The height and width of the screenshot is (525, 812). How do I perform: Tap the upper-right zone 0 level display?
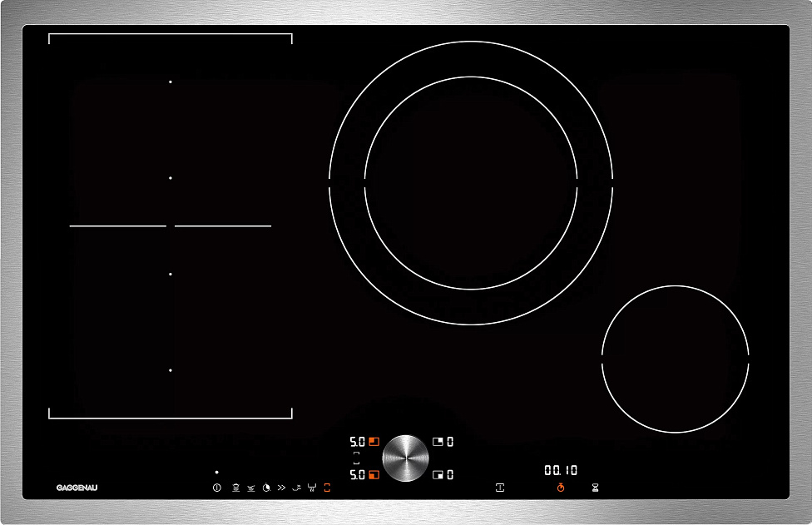(x=450, y=442)
